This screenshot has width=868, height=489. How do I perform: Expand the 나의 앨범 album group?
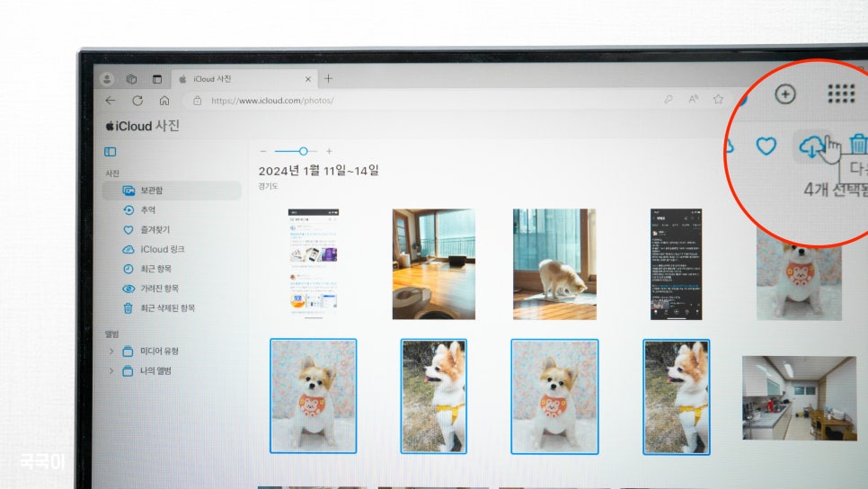111,371
